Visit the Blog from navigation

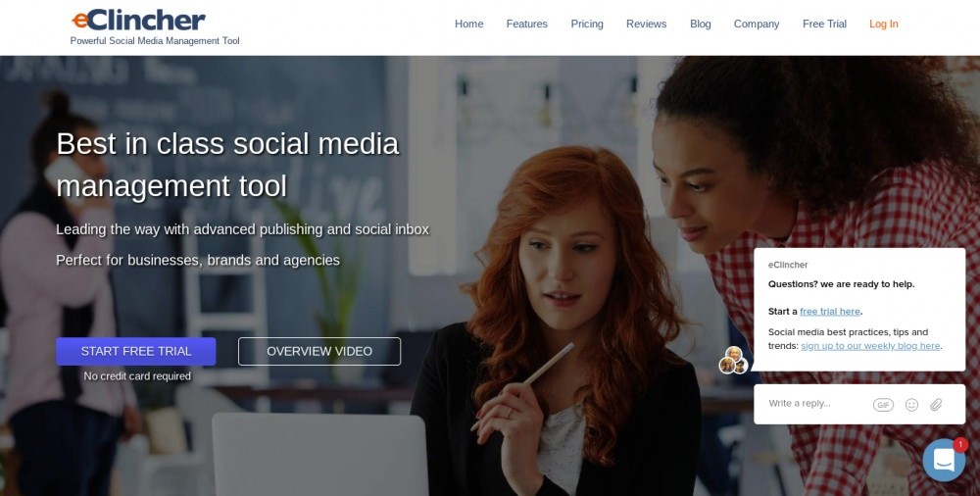[700, 24]
